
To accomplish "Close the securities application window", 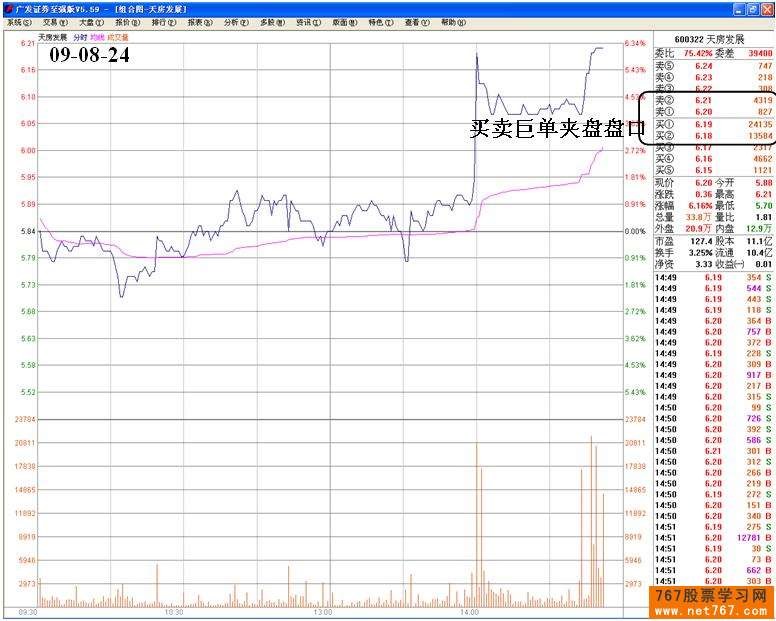I will tap(766, 8).
